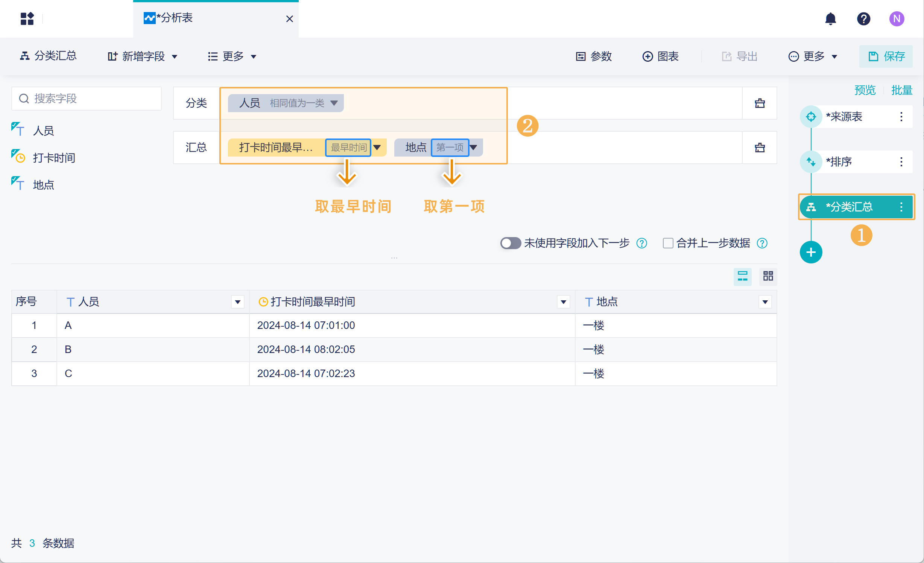The height and width of the screenshot is (563, 924).
Task: Toggle 未使用字段加入下一步 switch
Action: coord(510,243)
